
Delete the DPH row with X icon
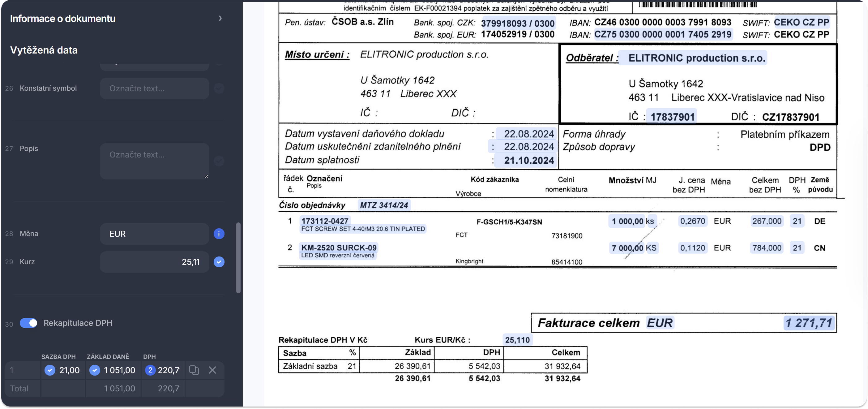point(212,370)
